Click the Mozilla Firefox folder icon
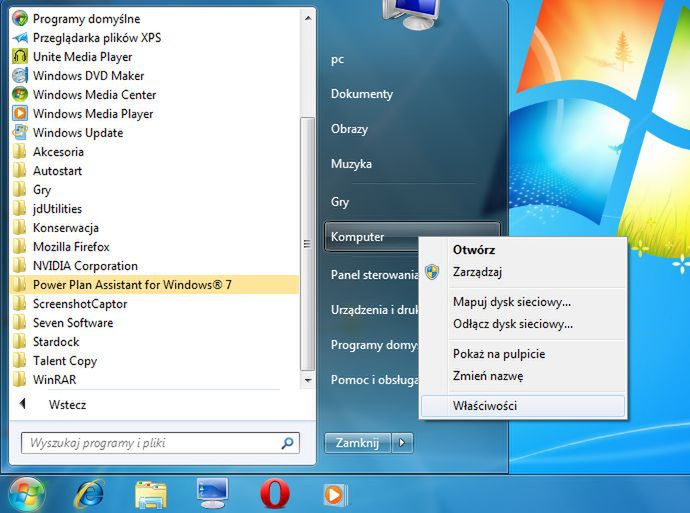Screen dimensions: 690x513 coord(19,246)
